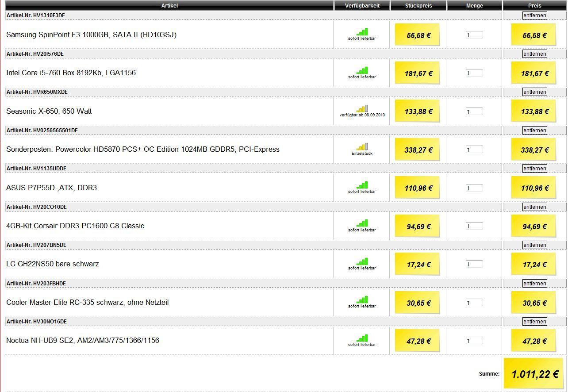Image resolution: width=568 pixels, height=392 pixels.
Task: Open Sonderposten Powercolor HD5870 product name
Action: 143,149
